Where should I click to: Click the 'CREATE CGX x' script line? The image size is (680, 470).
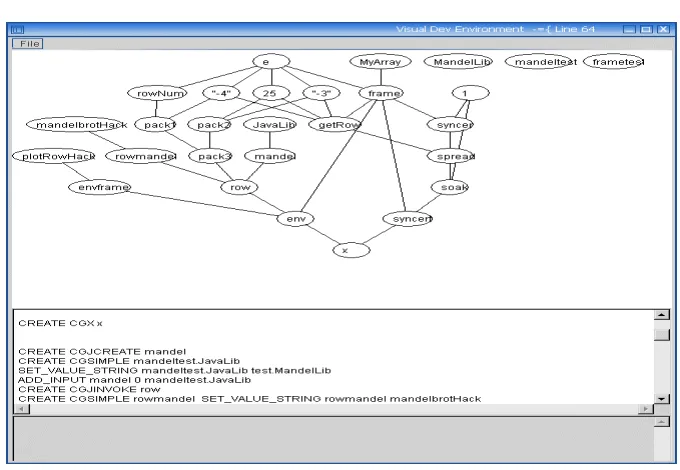pos(60,323)
